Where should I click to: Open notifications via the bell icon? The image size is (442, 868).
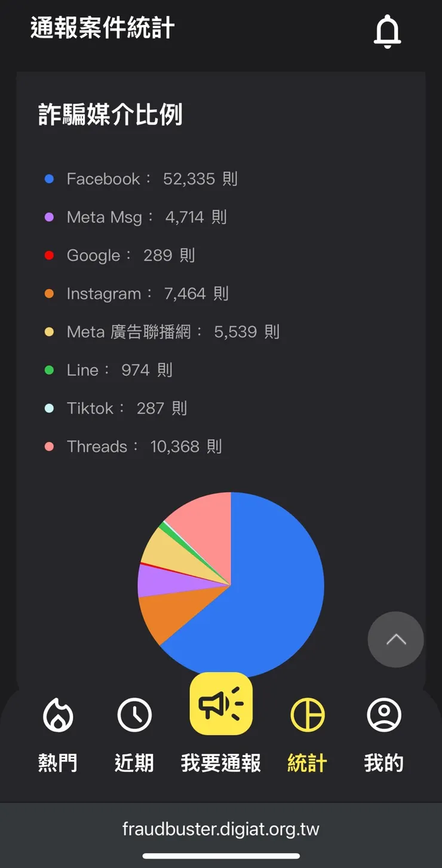387,31
